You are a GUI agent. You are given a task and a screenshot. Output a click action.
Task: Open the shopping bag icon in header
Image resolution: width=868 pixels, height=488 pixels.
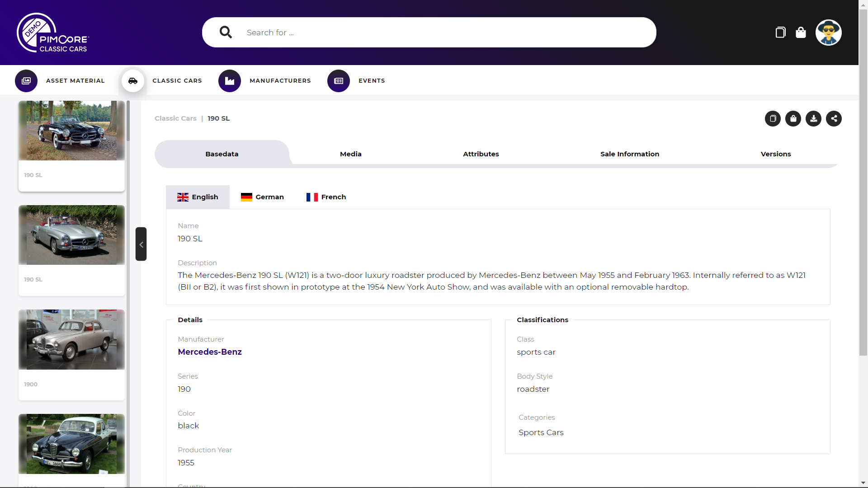(x=801, y=32)
